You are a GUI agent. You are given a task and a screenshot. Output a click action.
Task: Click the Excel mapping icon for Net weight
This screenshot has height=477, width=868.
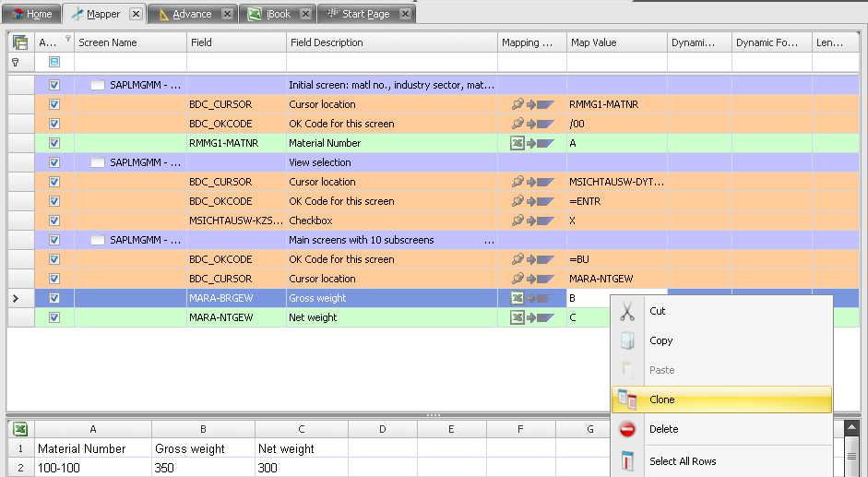click(517, 317)
